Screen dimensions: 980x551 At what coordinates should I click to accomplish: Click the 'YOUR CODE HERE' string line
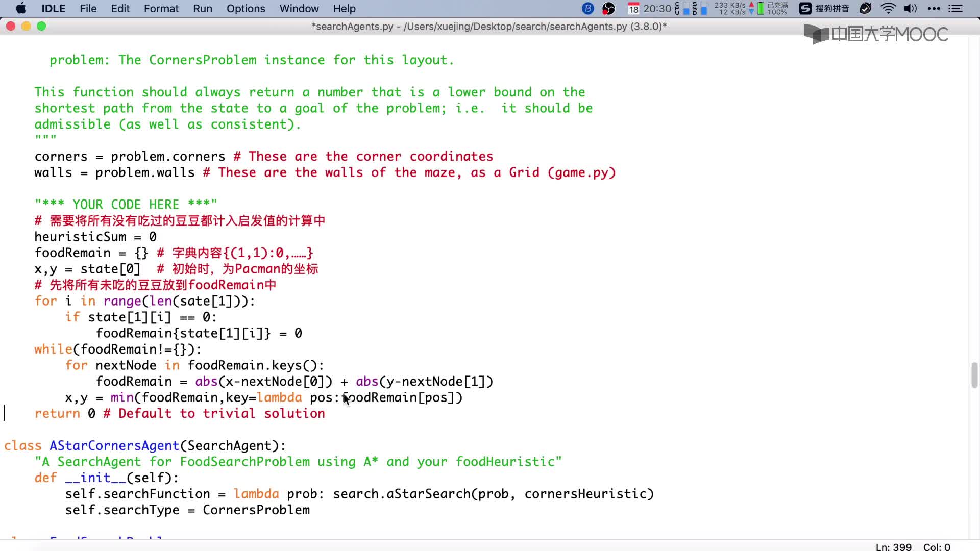click(x=126, y=205)
